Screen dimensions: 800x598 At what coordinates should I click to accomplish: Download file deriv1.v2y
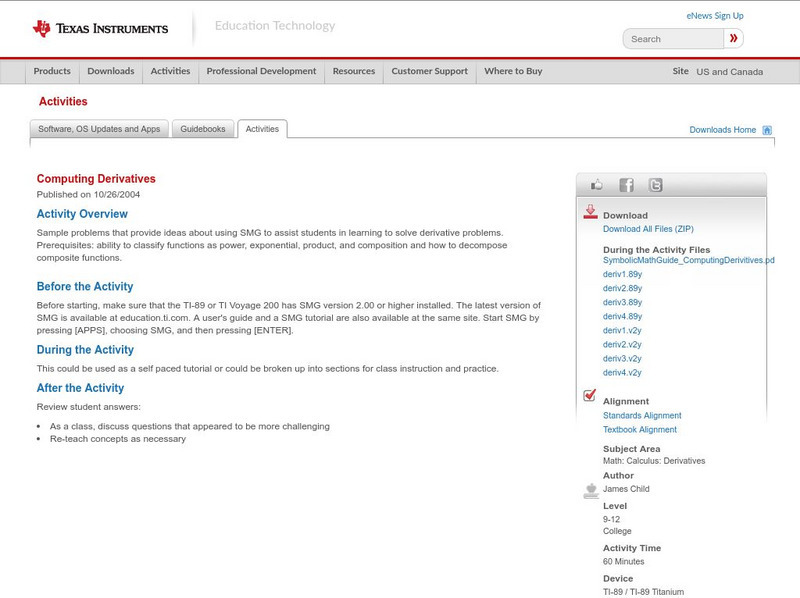[622, 331]
